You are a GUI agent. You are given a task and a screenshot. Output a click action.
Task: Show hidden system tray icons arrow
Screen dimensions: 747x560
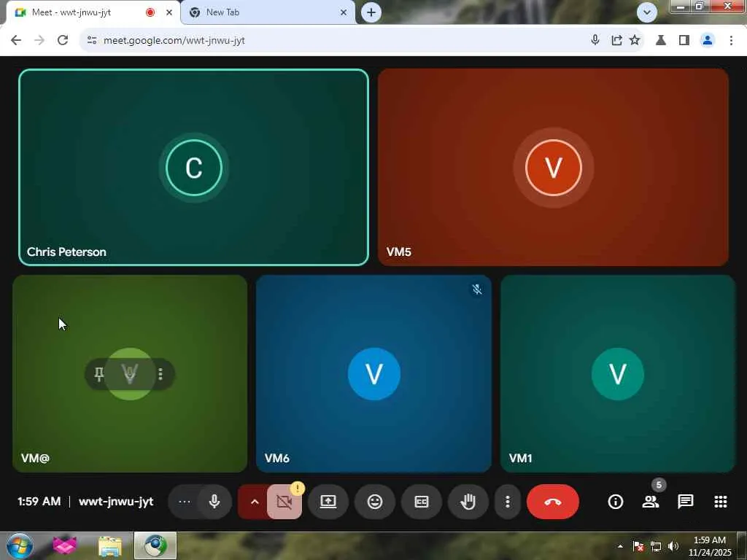pos(620,546)
